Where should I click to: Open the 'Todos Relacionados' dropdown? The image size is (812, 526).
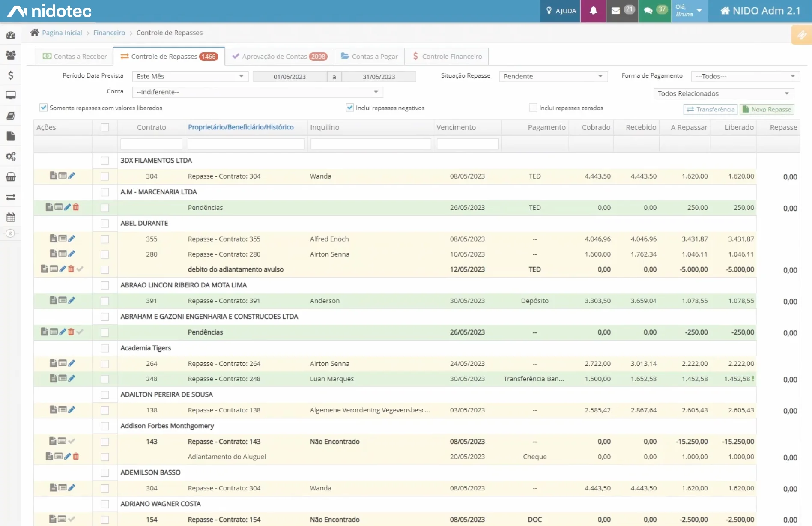(x=723, y=93)
